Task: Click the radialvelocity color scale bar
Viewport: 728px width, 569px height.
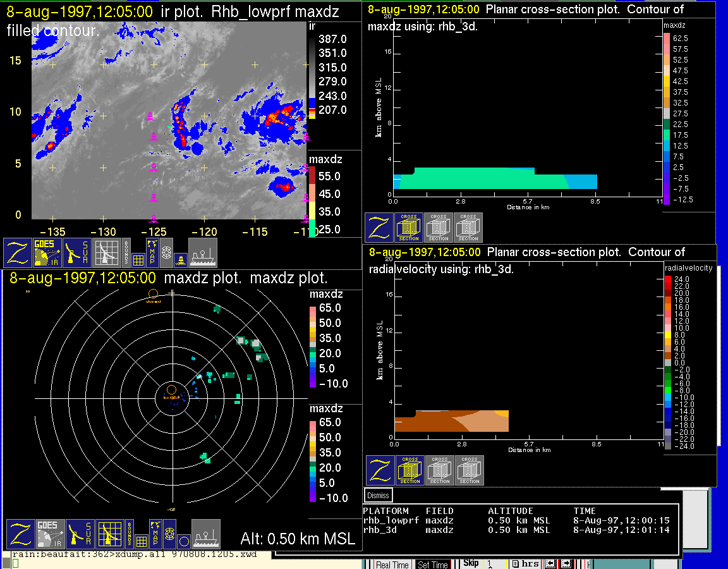Action: pyautogui.click(x=667, y=363)
